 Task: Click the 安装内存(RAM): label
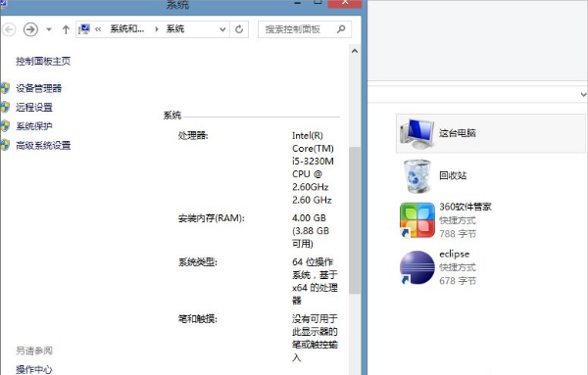tap(211, 218)
